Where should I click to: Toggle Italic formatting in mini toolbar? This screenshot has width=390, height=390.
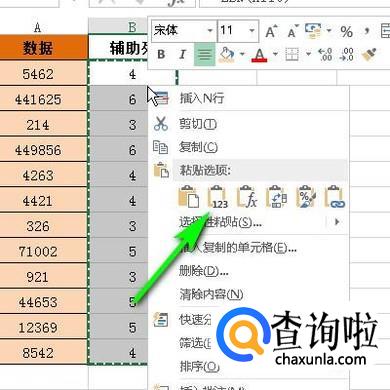tap(182, 54)
